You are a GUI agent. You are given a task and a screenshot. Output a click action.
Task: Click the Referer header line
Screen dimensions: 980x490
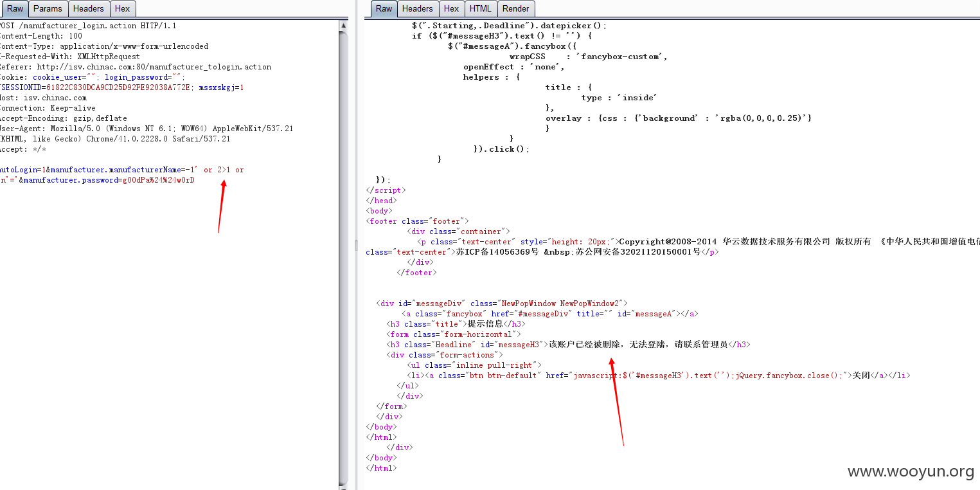pos(136,67)
